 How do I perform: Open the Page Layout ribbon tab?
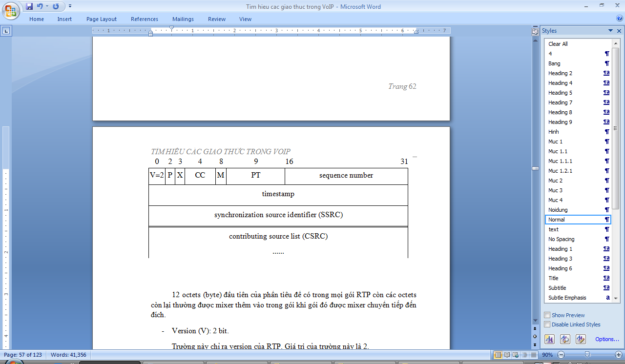(102, 19)
